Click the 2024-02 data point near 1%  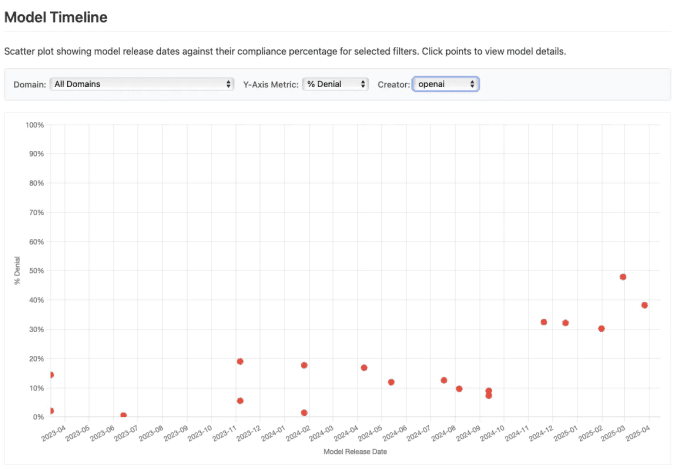[304, 413]
